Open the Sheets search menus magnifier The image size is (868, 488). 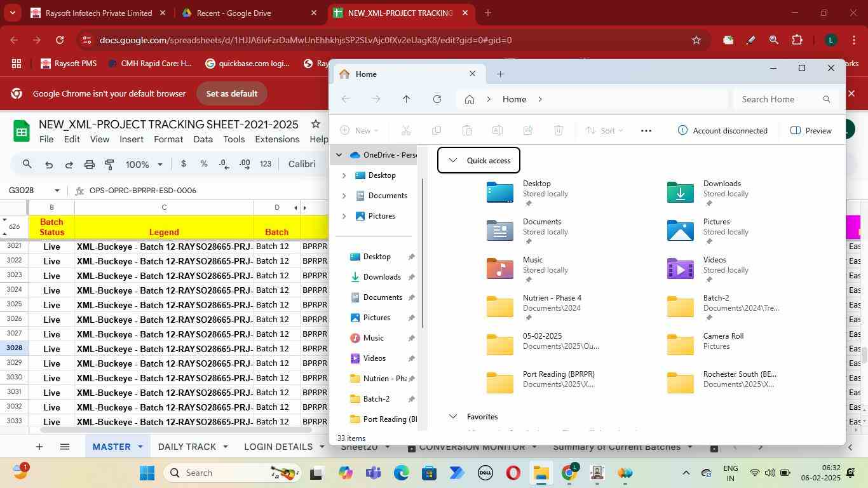27,164
